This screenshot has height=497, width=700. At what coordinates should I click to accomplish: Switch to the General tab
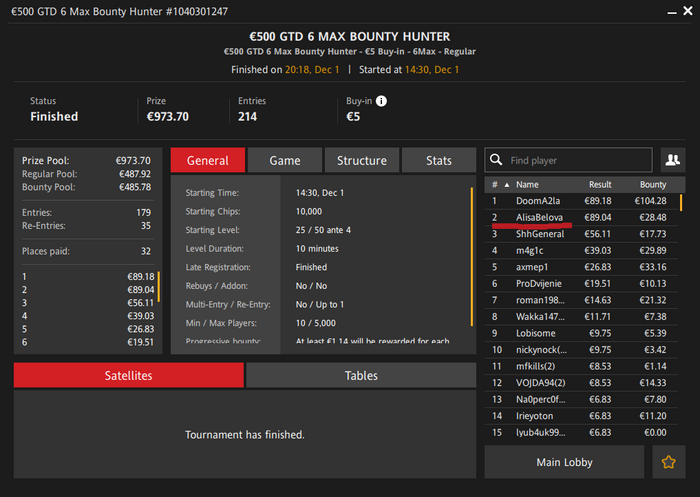pos(208,160)
